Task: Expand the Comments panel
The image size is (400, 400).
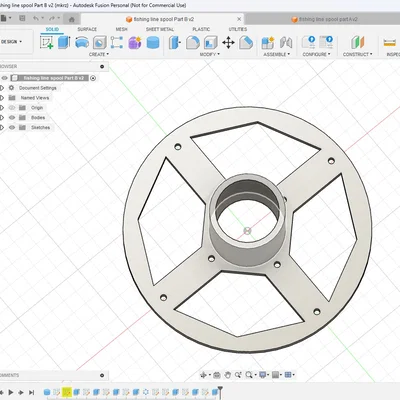Action: coord(102,375)
